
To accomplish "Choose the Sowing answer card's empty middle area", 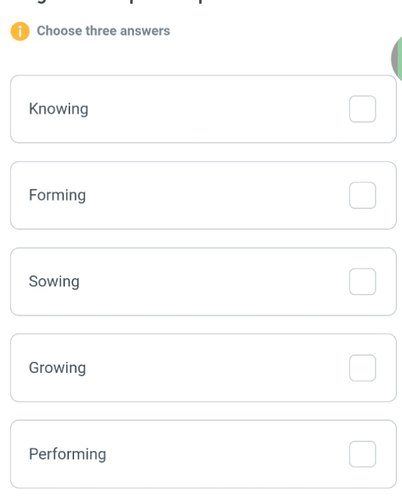I will point(217,282).
